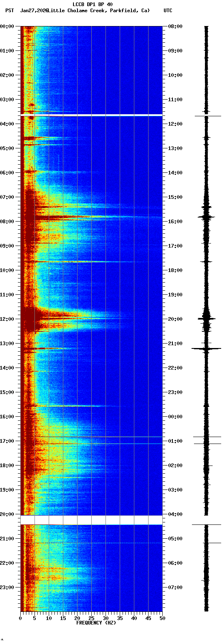Image resolution: width=224 pixels, height=644 pixels.
Task: Click the 'PST' time zone label
Action: click(x=9, y=11)
